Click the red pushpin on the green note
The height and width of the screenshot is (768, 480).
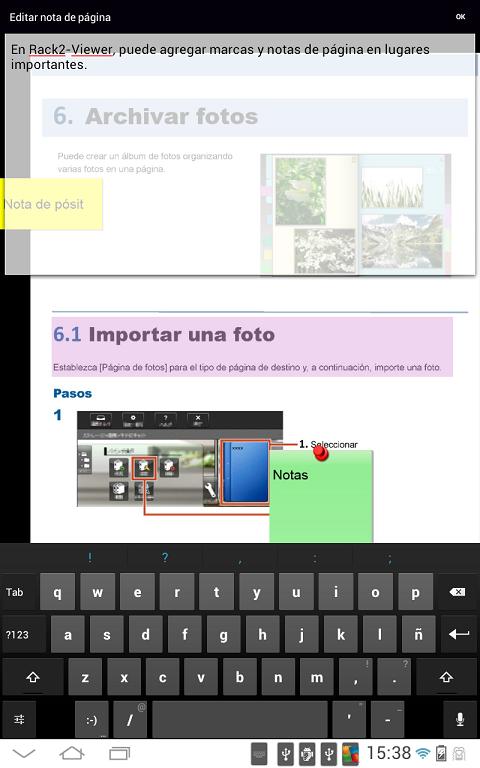tap(320, 453)
